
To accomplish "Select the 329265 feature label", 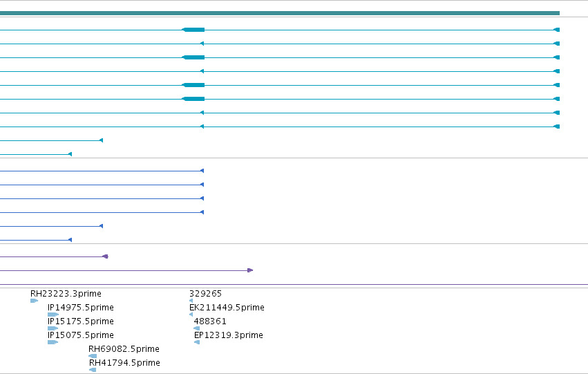I will click(x=205, y=293).
